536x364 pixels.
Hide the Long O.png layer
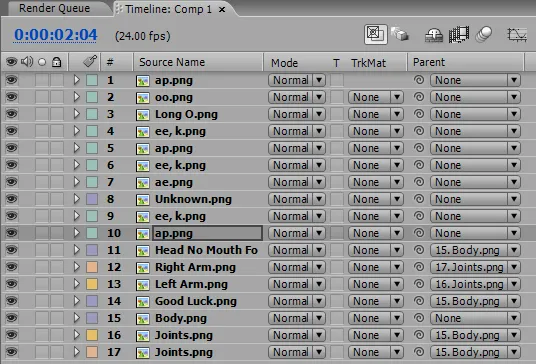point(11,114)
